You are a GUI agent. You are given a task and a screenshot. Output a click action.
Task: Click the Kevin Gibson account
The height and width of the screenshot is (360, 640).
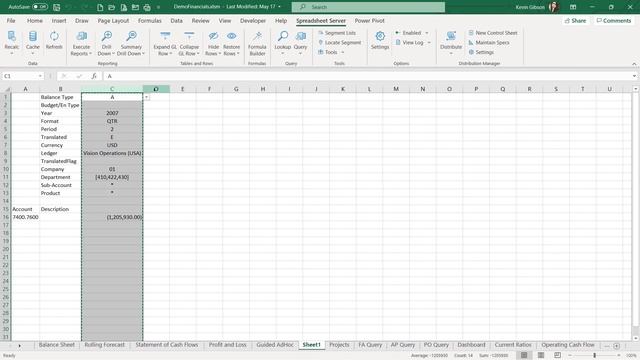pos(536,7)
